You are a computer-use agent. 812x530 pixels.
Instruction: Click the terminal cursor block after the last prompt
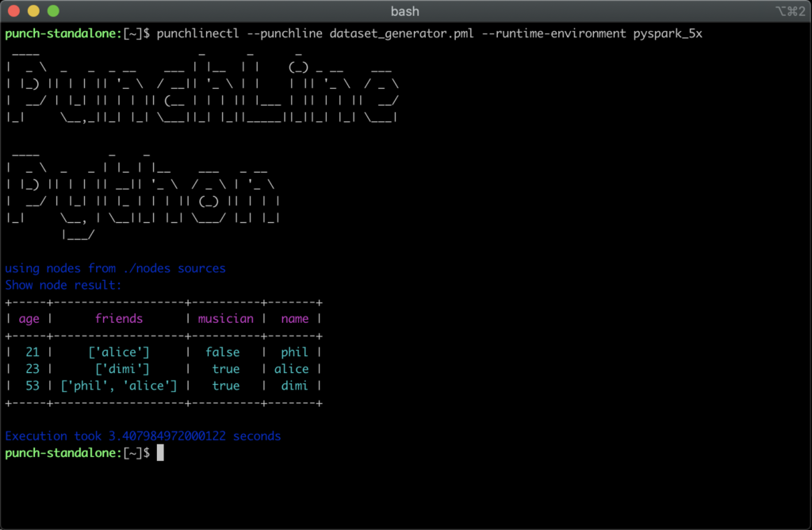click(x=160, y=453)
